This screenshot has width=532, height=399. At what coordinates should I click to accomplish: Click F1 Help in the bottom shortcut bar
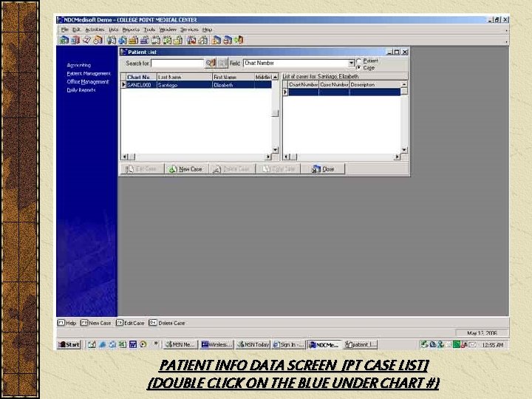pyautogui.click(x=66, y=323)
